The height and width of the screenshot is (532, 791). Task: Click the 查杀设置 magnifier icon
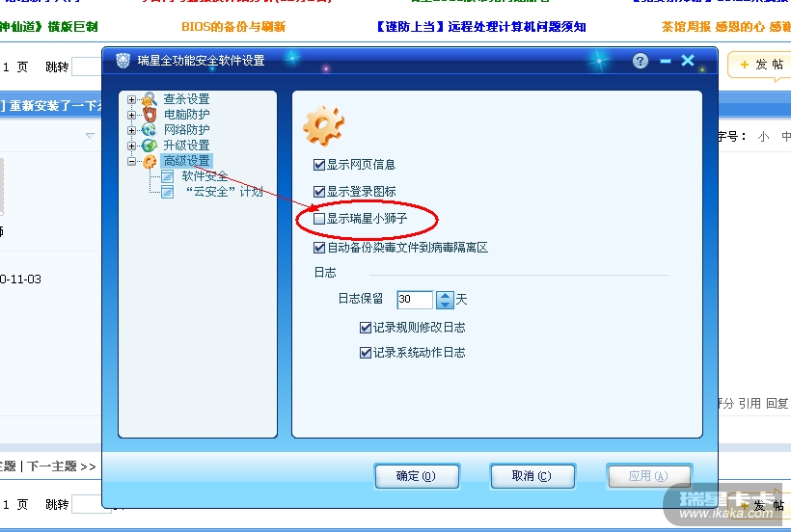pos(150,99)
